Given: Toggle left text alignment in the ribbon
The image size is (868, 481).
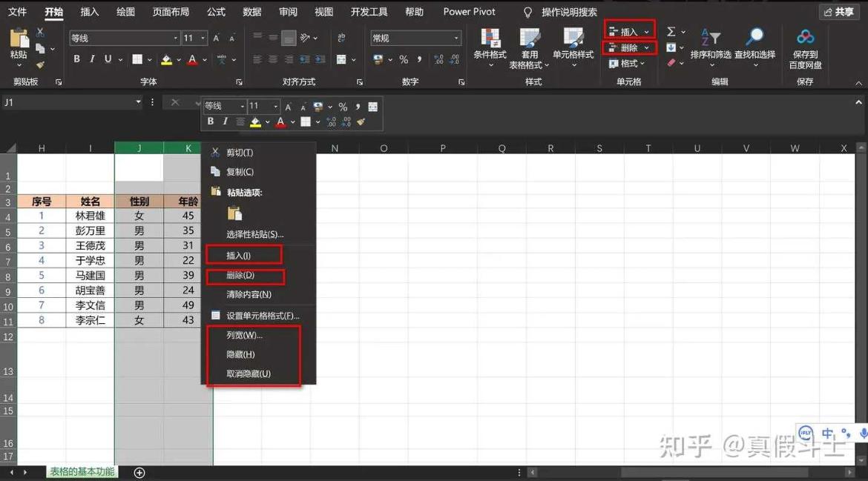Looking at the screenshot, I should (x=257, y=59).
